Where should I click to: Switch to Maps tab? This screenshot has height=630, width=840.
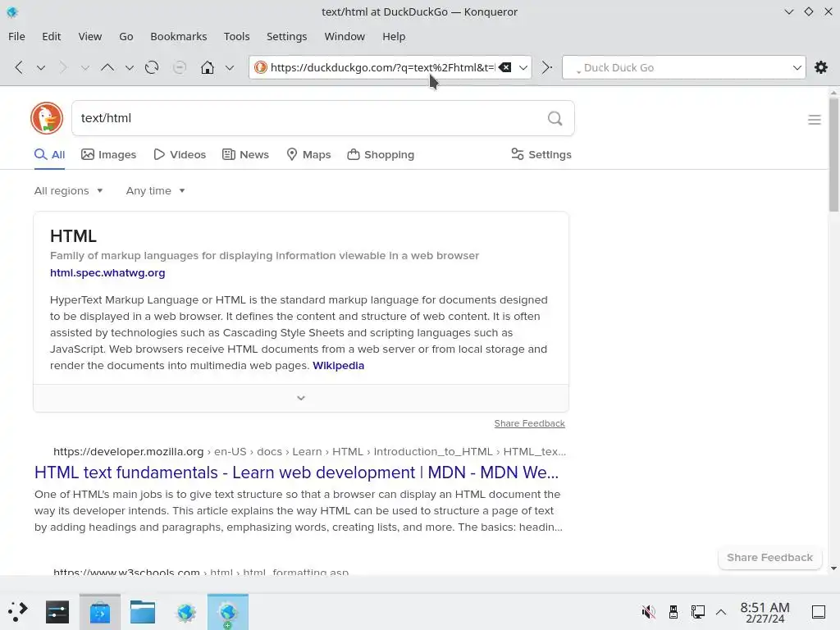pos(308,155)
